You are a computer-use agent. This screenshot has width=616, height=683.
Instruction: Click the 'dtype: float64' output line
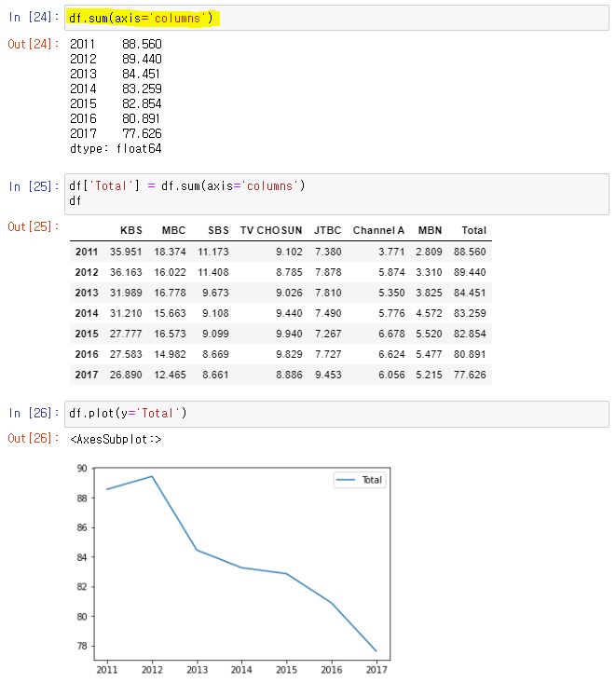[x=116, y=148]
